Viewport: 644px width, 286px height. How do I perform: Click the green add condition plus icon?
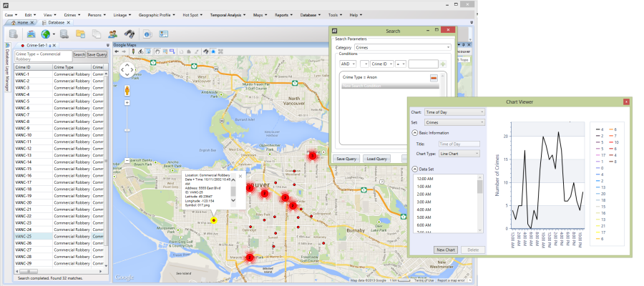point(441,64)
